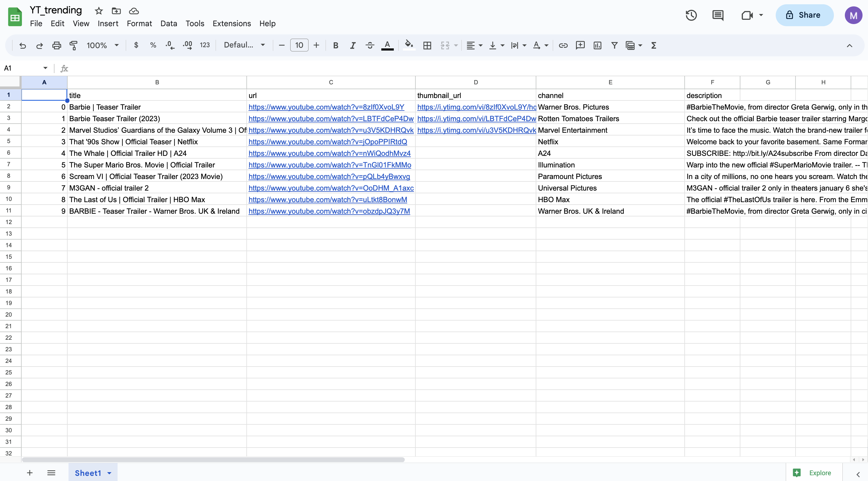Toggle bold formatting
The height and width of the screenshot is (481, 868).
(x=336, y=45)
